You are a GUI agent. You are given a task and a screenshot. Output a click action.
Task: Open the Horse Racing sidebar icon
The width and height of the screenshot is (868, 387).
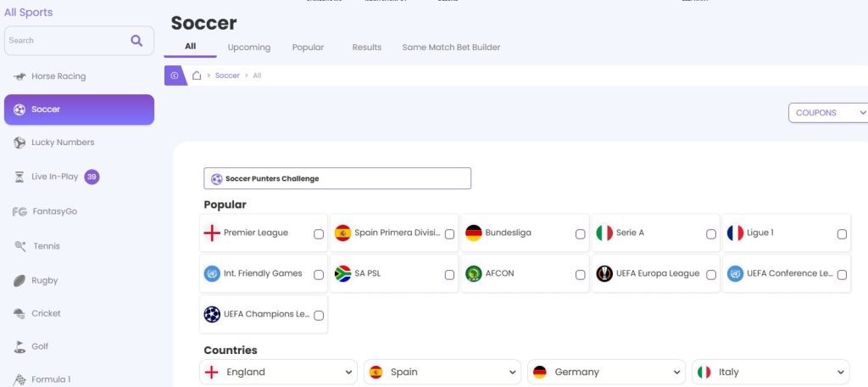tap(19, 76)
